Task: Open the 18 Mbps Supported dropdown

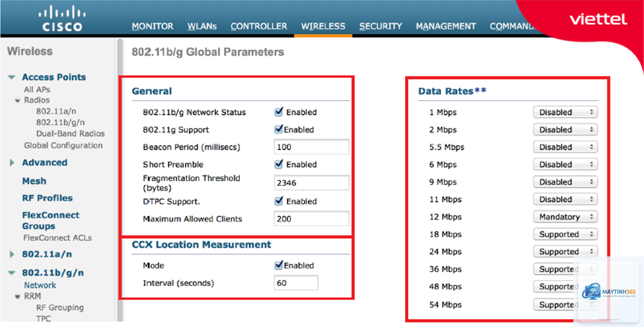Action: (x=565, y=234)
